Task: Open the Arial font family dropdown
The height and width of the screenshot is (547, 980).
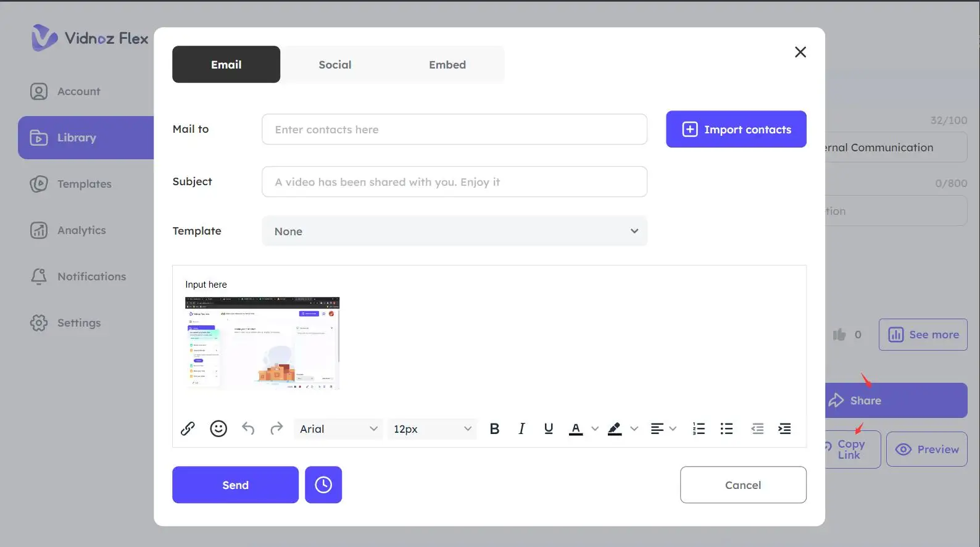Action: pos(338,428)
